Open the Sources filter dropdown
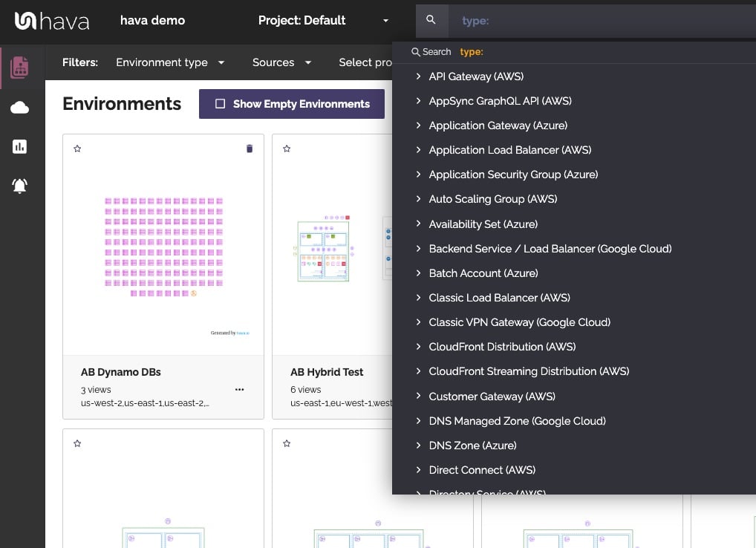756x548 pixels. [281, 62]
